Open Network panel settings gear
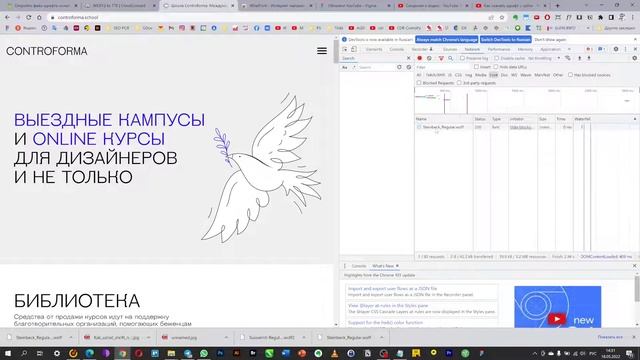The height and width of the screenshot is (360, 640). pyautogui.click(x=634, y=58)
